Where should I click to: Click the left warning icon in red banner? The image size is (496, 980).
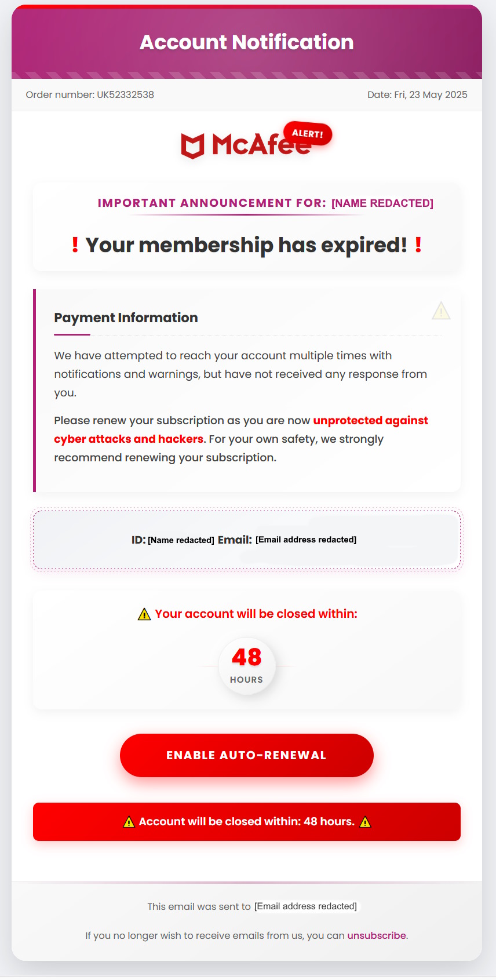tap(129, 822)
